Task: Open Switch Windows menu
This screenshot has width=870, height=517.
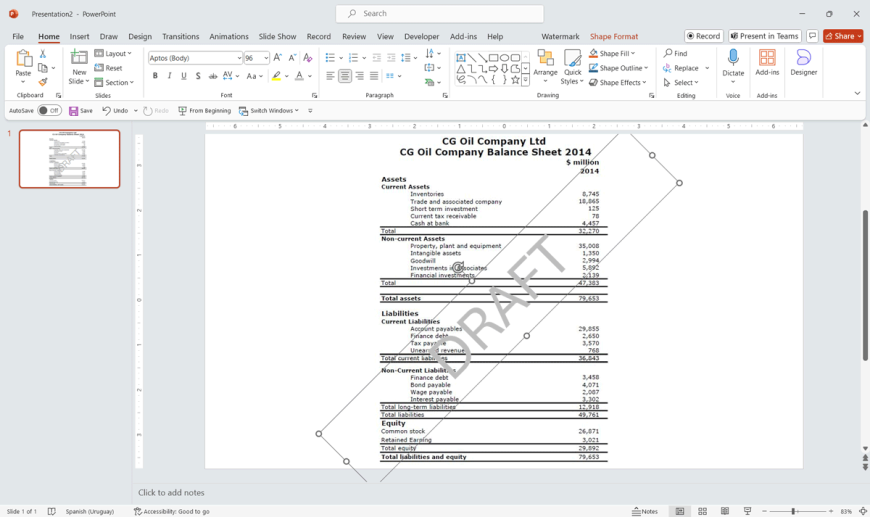Action: [269, 110]
